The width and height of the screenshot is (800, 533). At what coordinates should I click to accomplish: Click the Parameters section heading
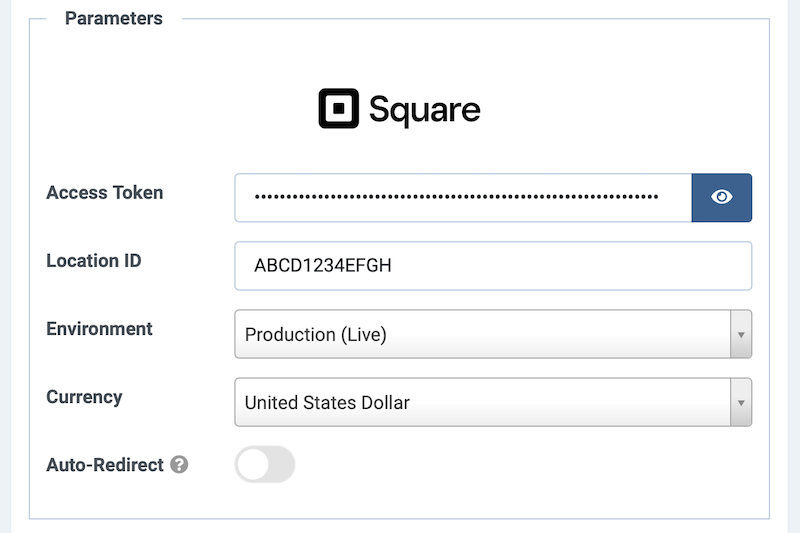pyautogui.click(x=113, y=18)
